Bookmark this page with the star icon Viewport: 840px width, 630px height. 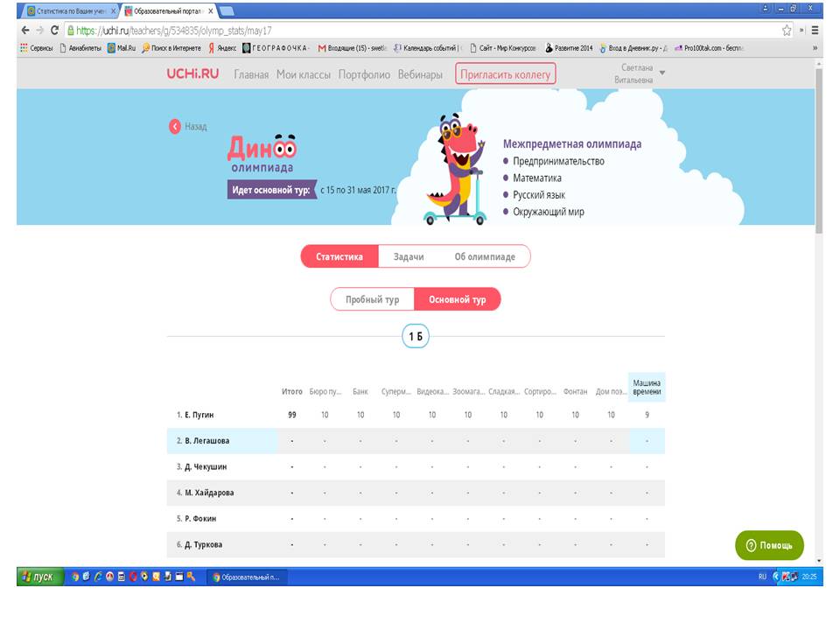pos(787,31)
